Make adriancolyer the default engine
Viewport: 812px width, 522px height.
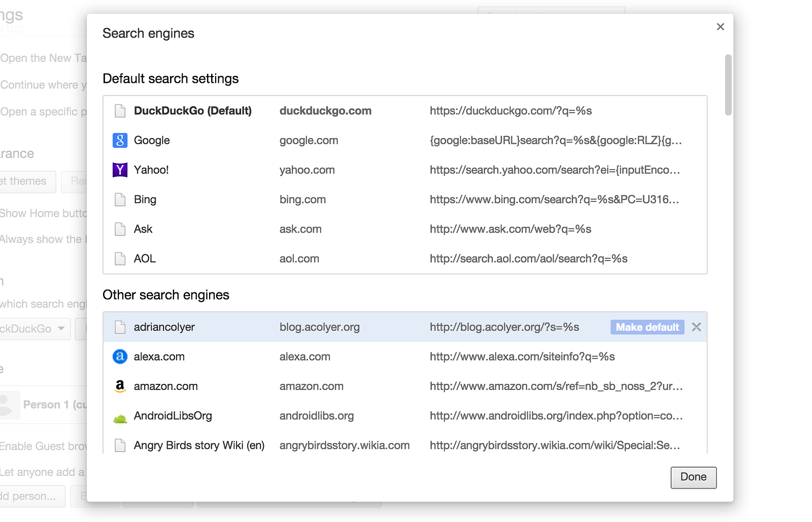[647, 327]
